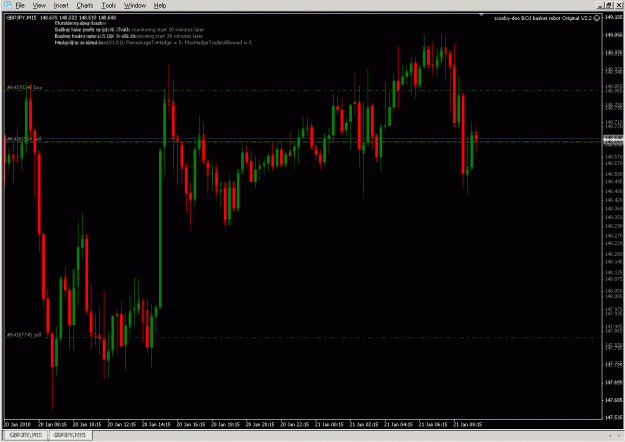The height and width of the screenshot is (442, 625).
Task: Click the sell order label near chart bottom
Action: pos(24,335)
